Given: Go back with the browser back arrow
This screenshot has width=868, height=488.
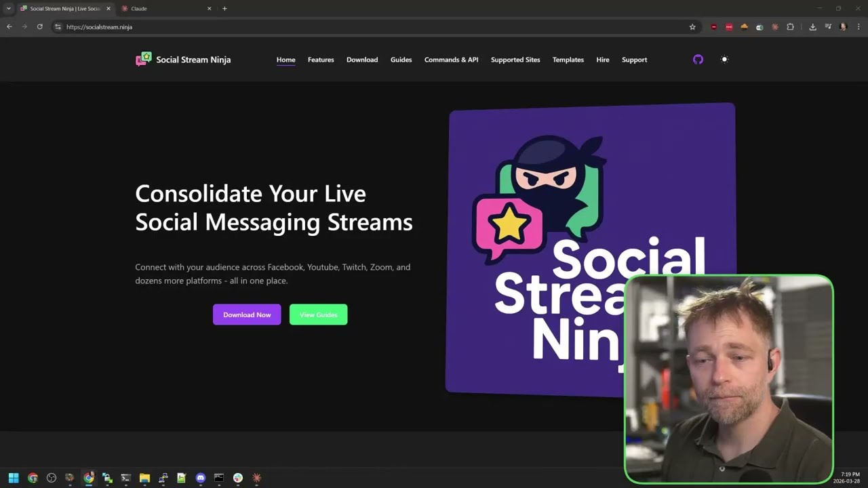Looking at the screenshot, I should click(9, 27).
